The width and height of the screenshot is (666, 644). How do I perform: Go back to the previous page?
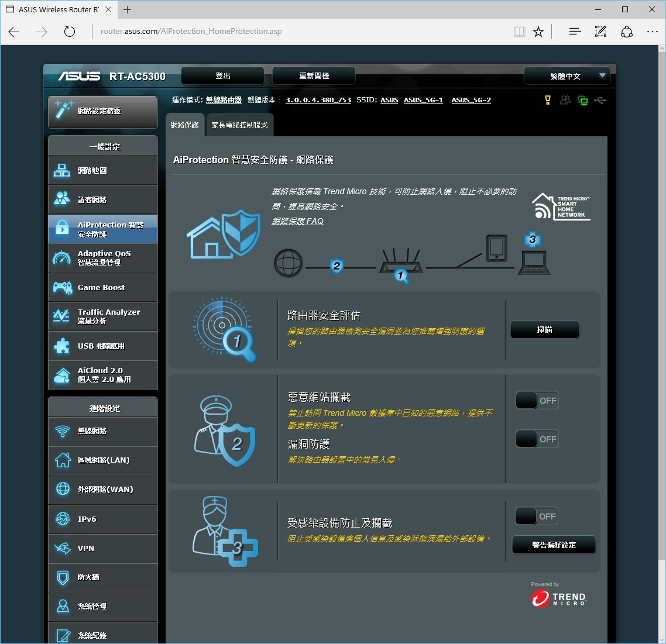click(x=14, y=32)
